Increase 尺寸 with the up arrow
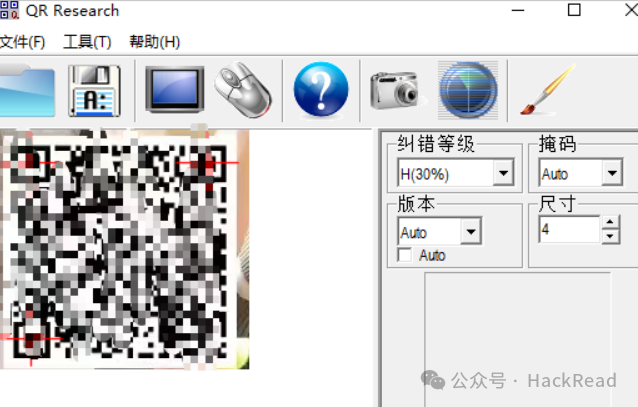The width and height of the screenshot is (638, 407). pyautogui.click(x=610, y=222)
